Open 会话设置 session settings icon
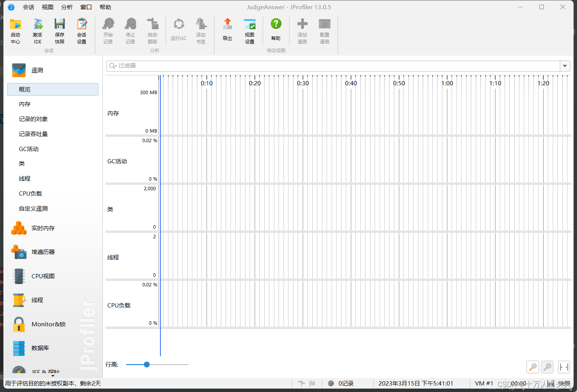Image resolution: width=577 pixels, height=392 pixels. (x=82, y=31)
